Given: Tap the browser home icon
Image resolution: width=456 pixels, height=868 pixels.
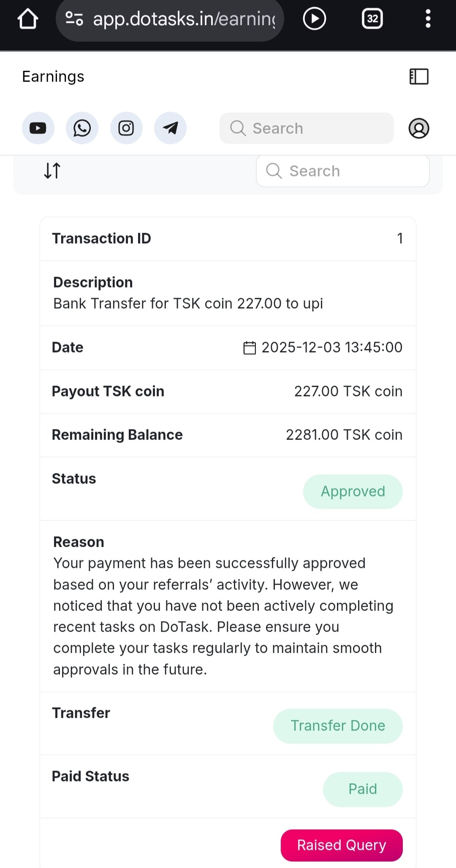Looking at the screenshot, I should point(28,19).
